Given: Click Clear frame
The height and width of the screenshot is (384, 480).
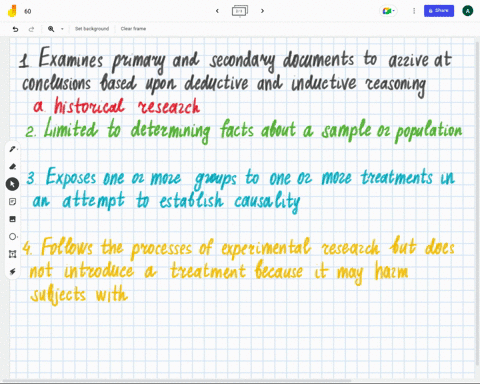Looking at the screenshot, I should 133,29.
